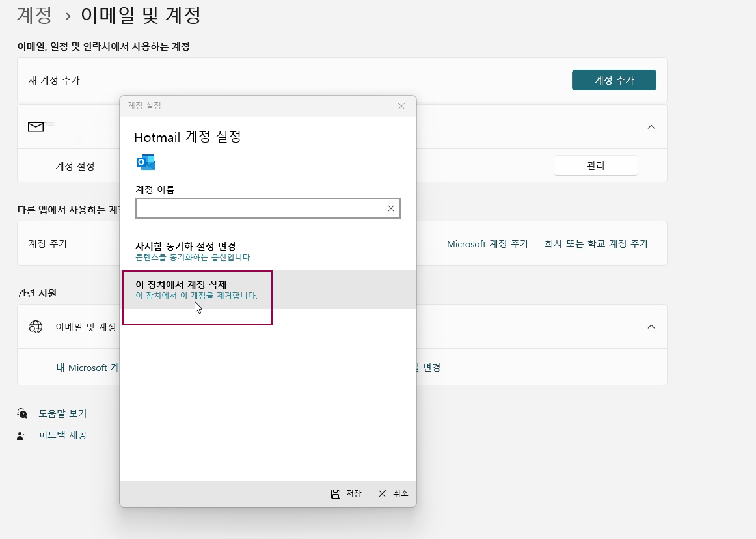
Task: Click the 계정 추가 button
Action: click(x=614, y=80)
